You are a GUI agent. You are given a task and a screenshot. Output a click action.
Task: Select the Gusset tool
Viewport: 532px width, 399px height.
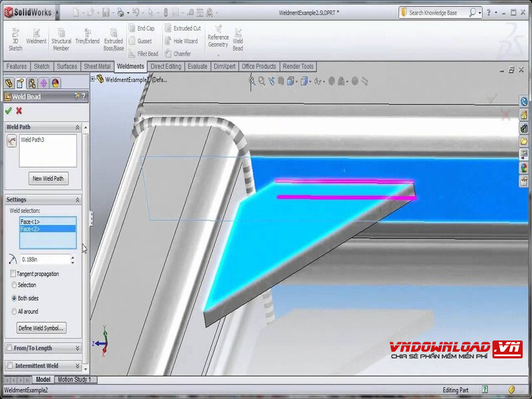pos(140,41)
